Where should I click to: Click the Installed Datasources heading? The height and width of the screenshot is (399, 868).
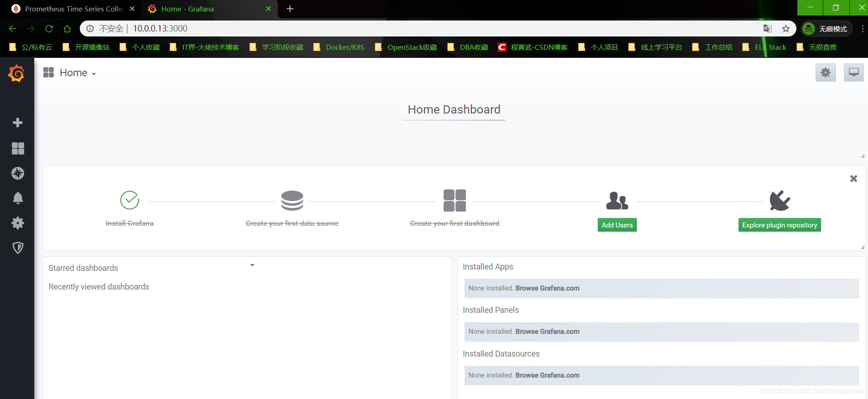[501, 354]
